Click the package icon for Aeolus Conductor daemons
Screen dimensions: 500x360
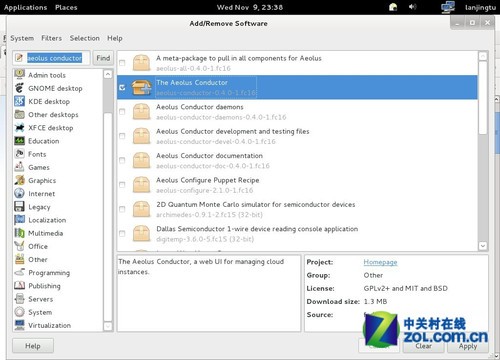point(141,112)
